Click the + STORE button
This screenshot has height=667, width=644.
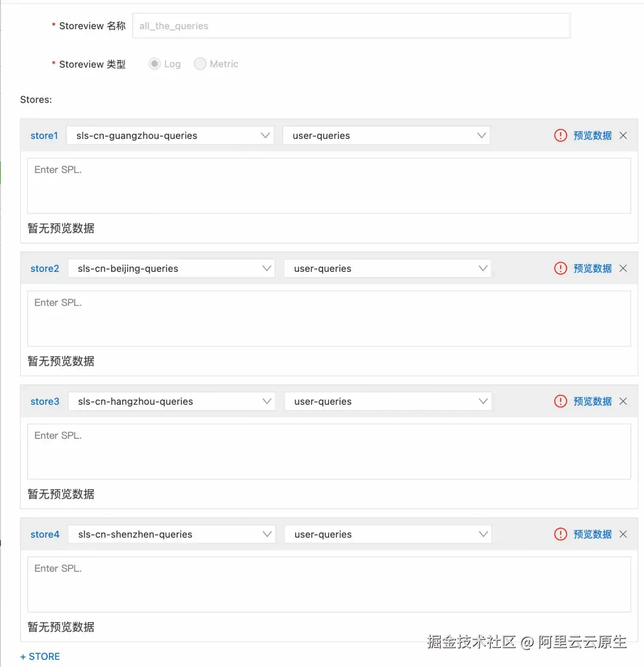[40, 656]
